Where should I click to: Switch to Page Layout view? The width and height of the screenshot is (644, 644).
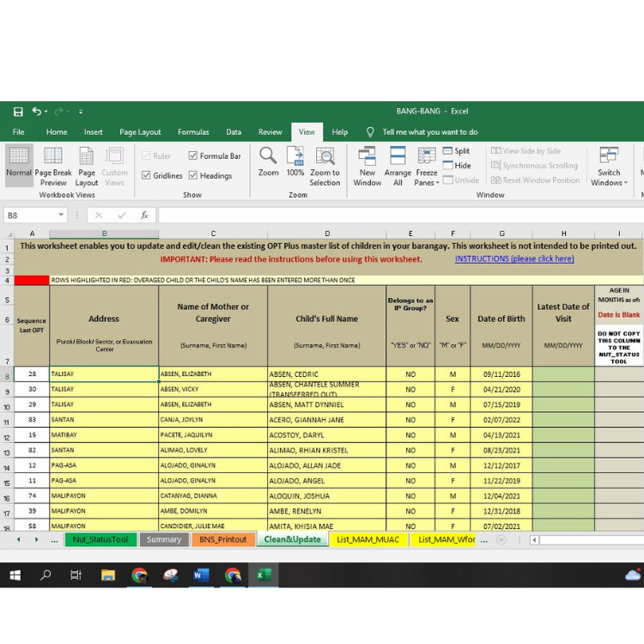pyautogui.click(x=87, y=167)
